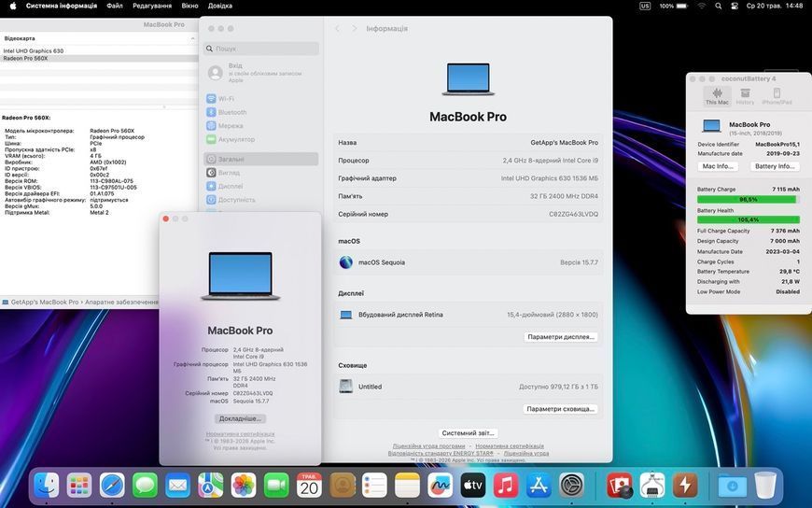Click Параметри сховища... button

[560, 409]
